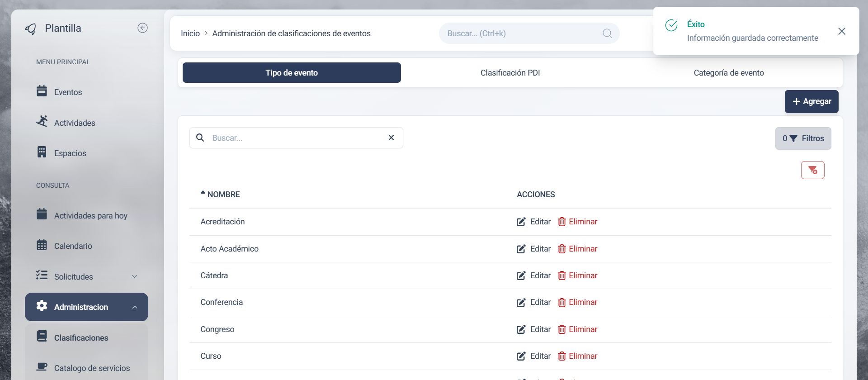Clear the table search with X icon
Image resolution: width=868 pixels, height=380 pixels.
(x=391, y=138)
